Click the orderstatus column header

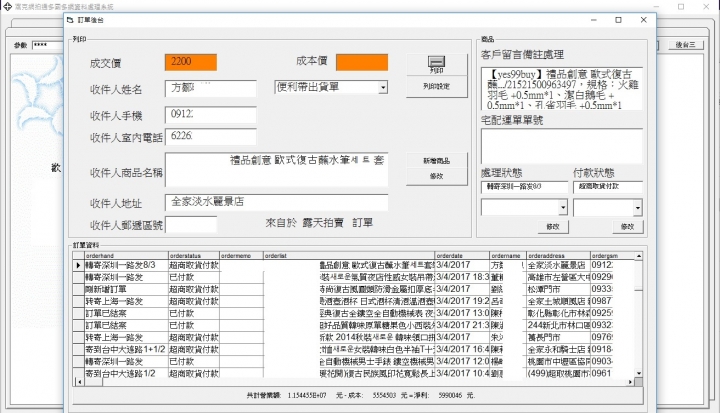click(194, 255)
